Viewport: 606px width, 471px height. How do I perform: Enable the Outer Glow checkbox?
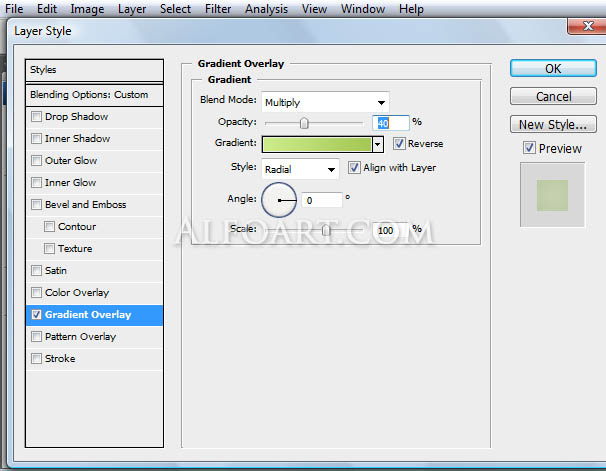coord(36,161)
